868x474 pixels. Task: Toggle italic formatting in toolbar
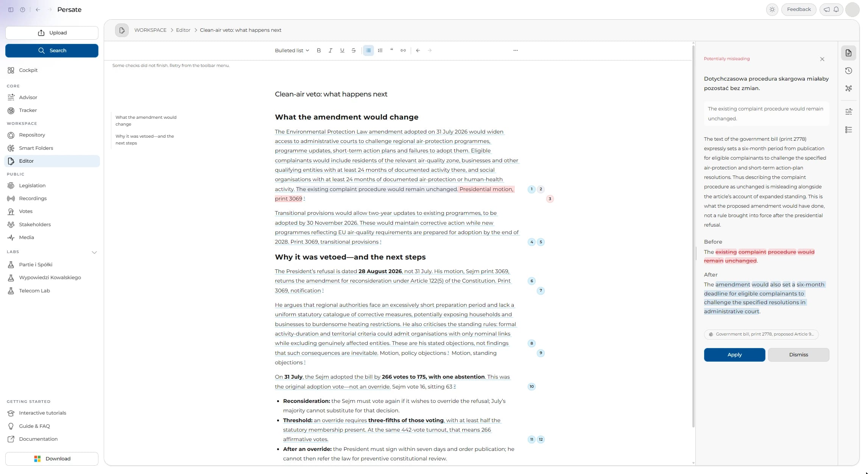330,50
